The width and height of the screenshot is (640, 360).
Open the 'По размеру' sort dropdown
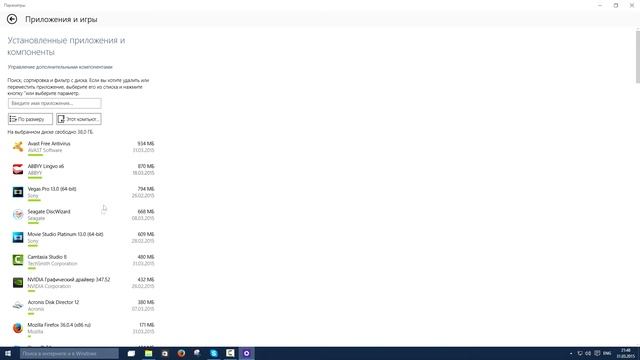[x=30, y=119]
